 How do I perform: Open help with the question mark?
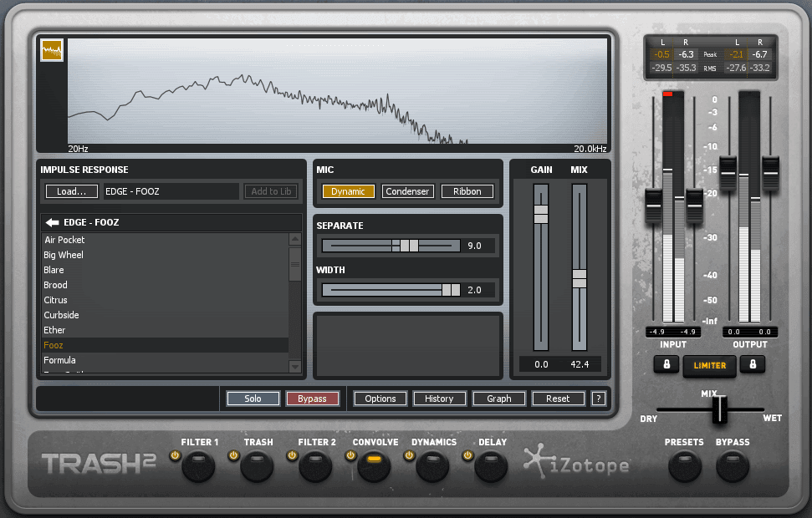tap(599, 399)
